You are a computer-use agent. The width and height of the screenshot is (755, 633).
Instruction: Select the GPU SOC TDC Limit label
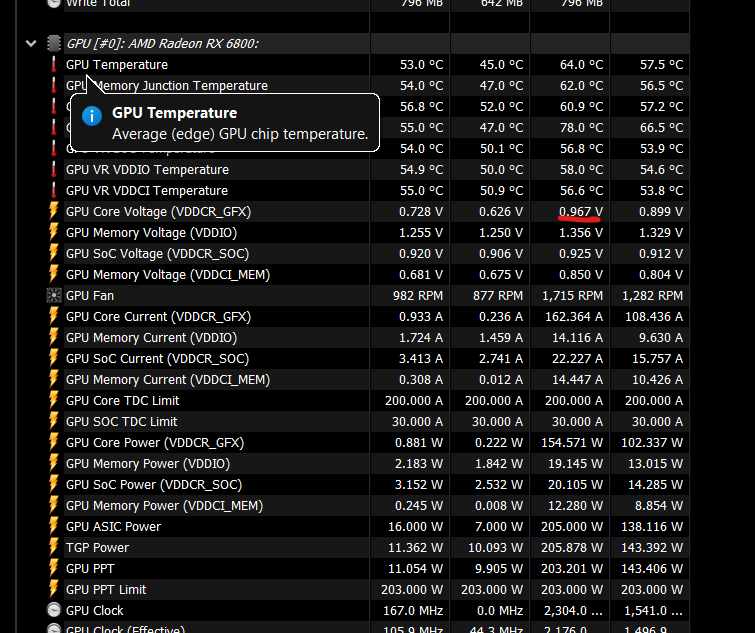coord(122,422)
